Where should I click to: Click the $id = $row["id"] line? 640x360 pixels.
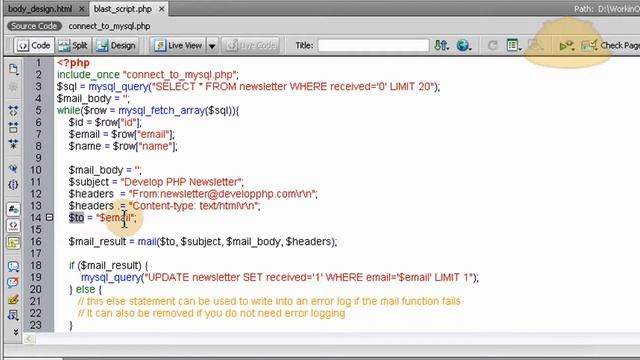tap(105, 122)
